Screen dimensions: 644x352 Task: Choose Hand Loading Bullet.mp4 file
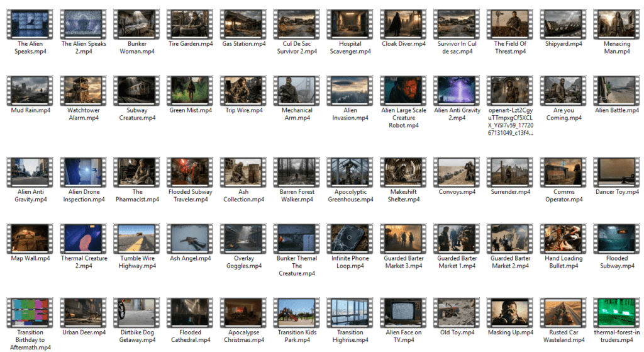[x=563, y=239]
